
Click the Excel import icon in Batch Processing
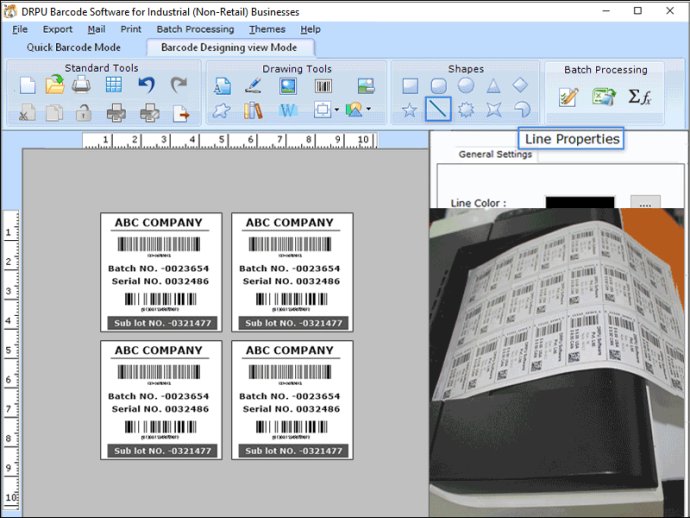[x=604, y=97]
